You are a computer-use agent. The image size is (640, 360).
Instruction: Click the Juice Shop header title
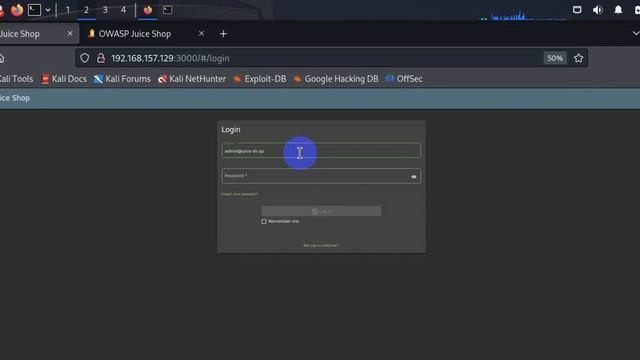[15, 98]
